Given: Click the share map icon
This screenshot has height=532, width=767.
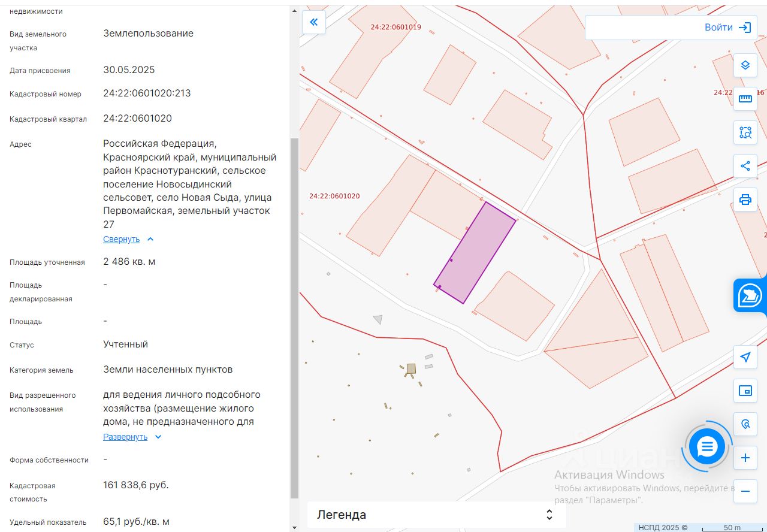Looking at the screenshot, I should 745,166.
